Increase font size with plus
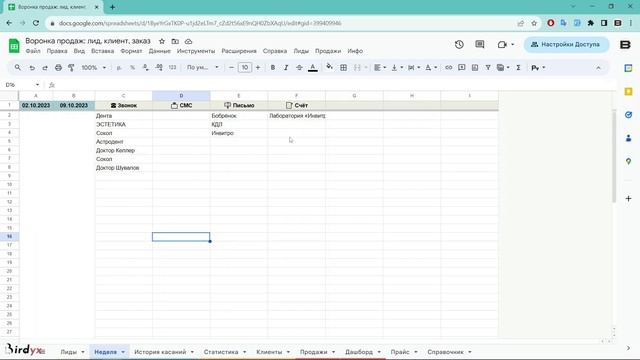The height and width of the screenshot is (360, 640). coord(258,67)
